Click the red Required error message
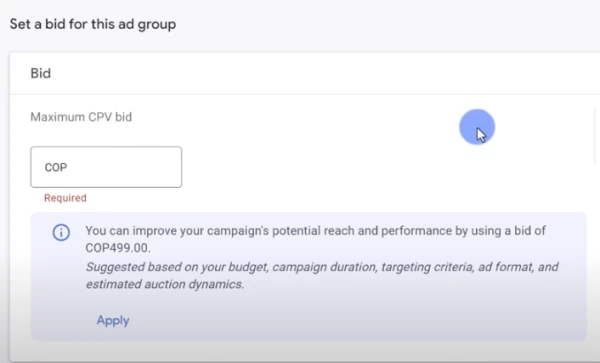Image resolution: width=600 pixels, height=363 pixels. (65, 198)
